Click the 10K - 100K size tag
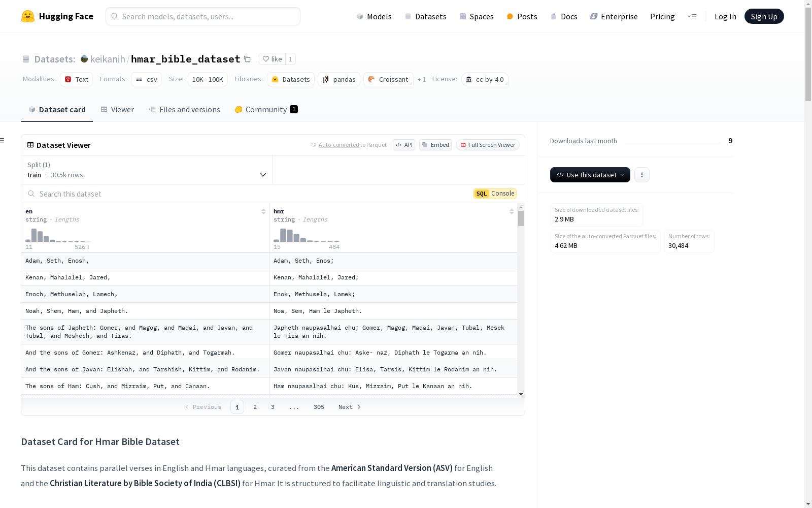 [208, 79]
